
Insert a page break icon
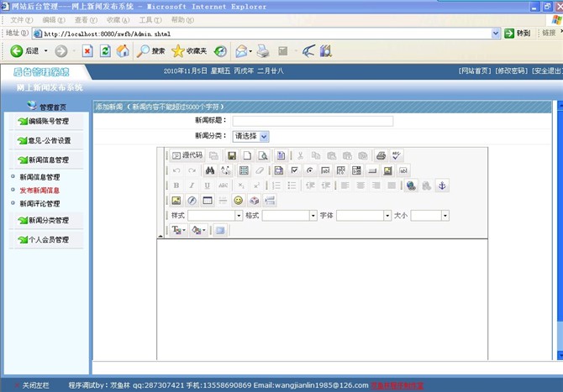[x=270, y=200]
